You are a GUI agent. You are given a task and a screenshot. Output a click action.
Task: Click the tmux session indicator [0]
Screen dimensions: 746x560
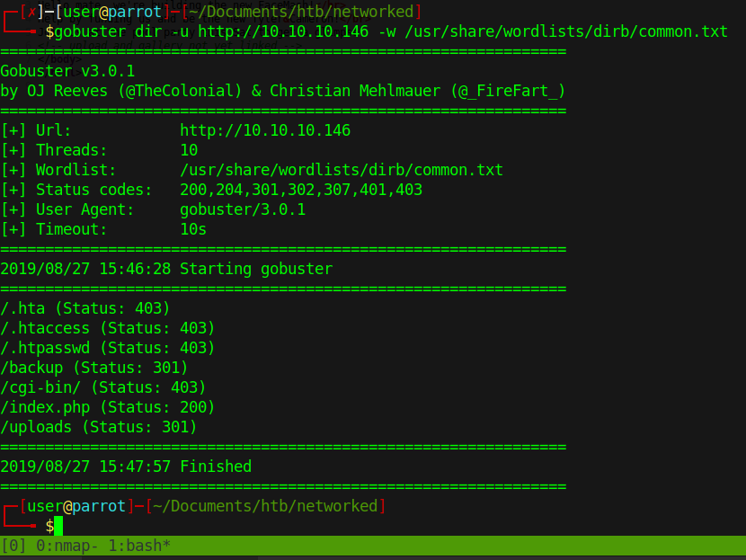(13, 546)
